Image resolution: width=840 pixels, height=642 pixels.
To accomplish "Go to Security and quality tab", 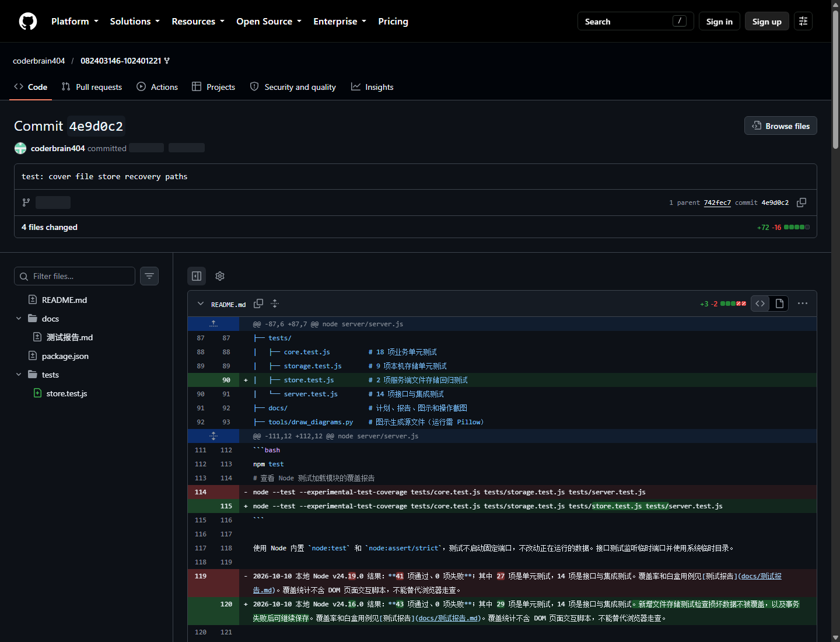I will 293,87.
